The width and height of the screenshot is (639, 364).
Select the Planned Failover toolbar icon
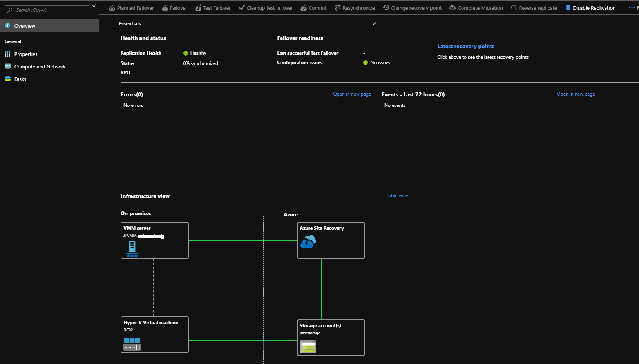click(x=112, y=7)
